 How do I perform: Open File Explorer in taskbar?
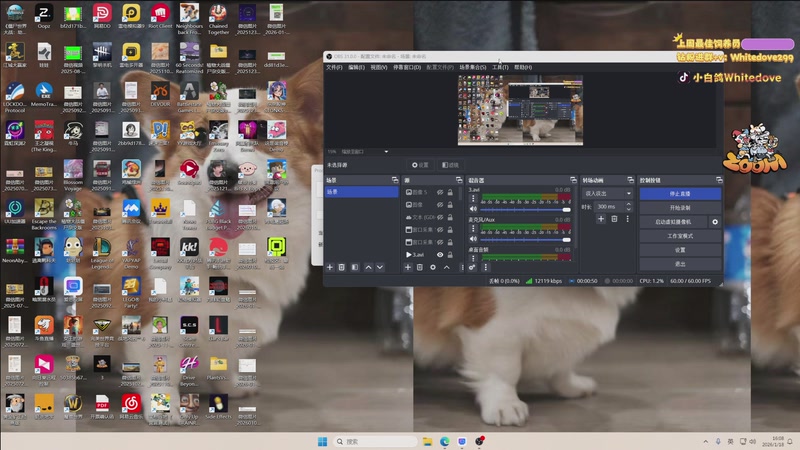tap(428, 441)
